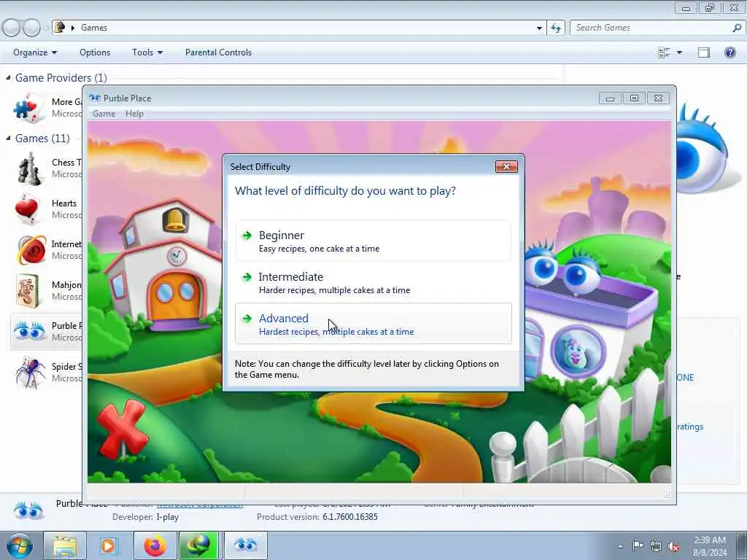Click the Search Games input field
Screen dimensions: 747x560
tap(650, 28)
